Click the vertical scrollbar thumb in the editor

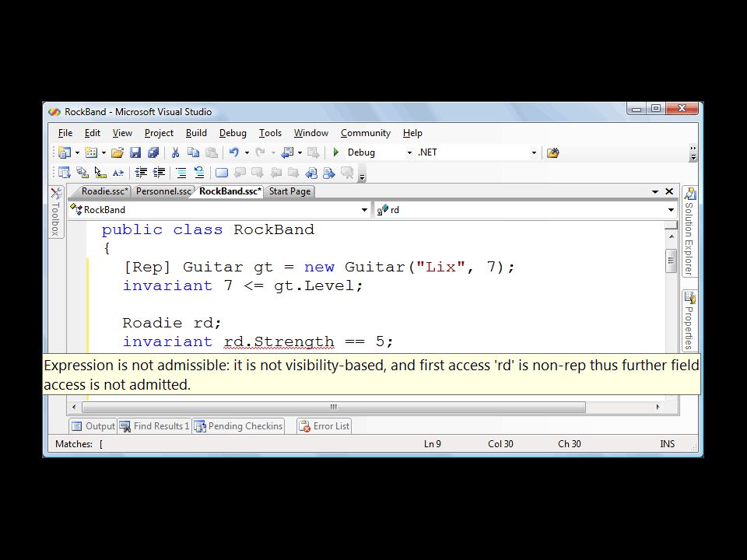click(x=671, y=261)
